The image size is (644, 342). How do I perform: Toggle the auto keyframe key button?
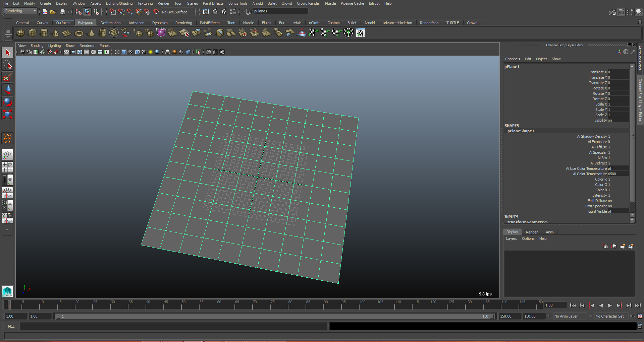[x=632, y=316]
